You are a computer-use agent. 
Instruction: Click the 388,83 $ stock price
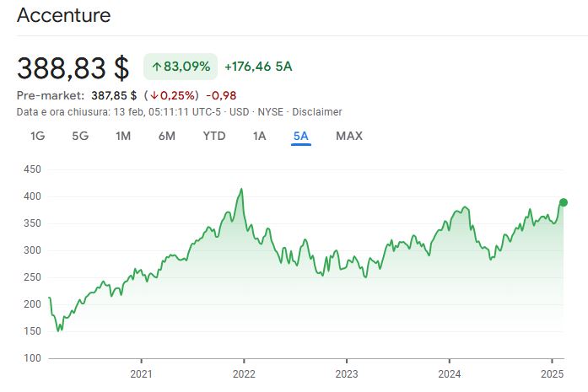73,67
